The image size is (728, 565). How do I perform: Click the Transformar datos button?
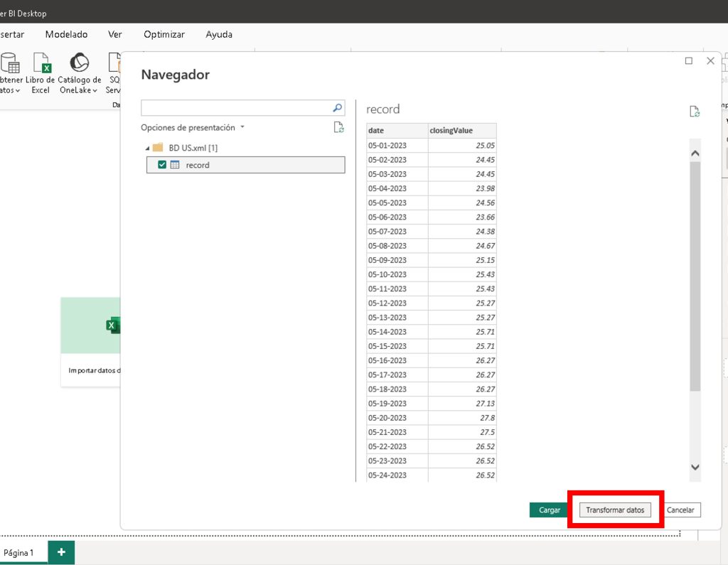pyautogui.click(x=615, y=510)
